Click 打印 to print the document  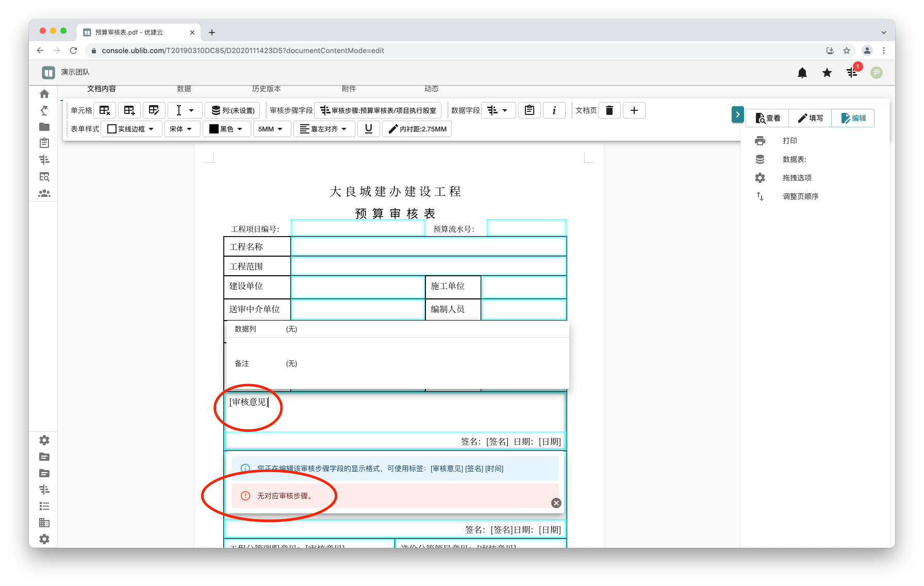pyautogui.click(x=789, y=141)
